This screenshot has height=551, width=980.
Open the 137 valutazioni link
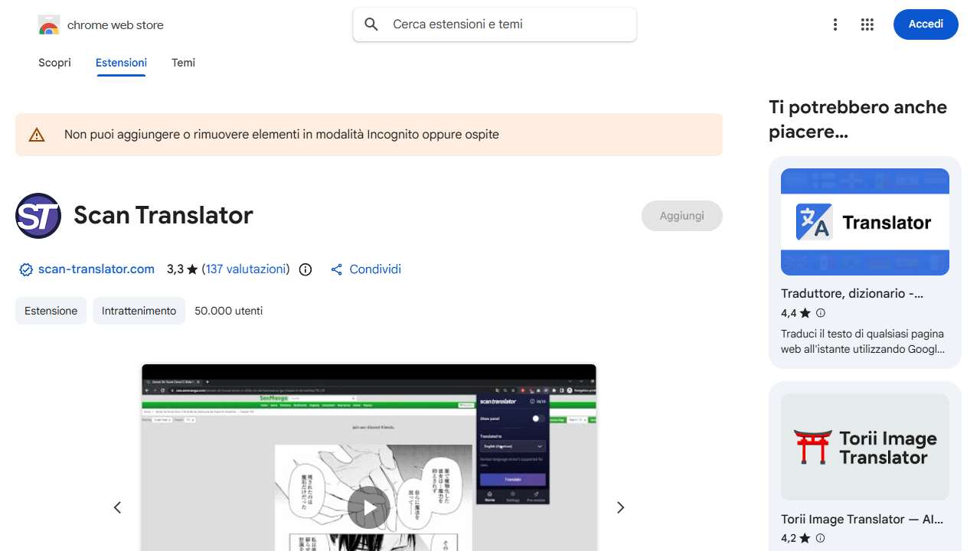246,269
